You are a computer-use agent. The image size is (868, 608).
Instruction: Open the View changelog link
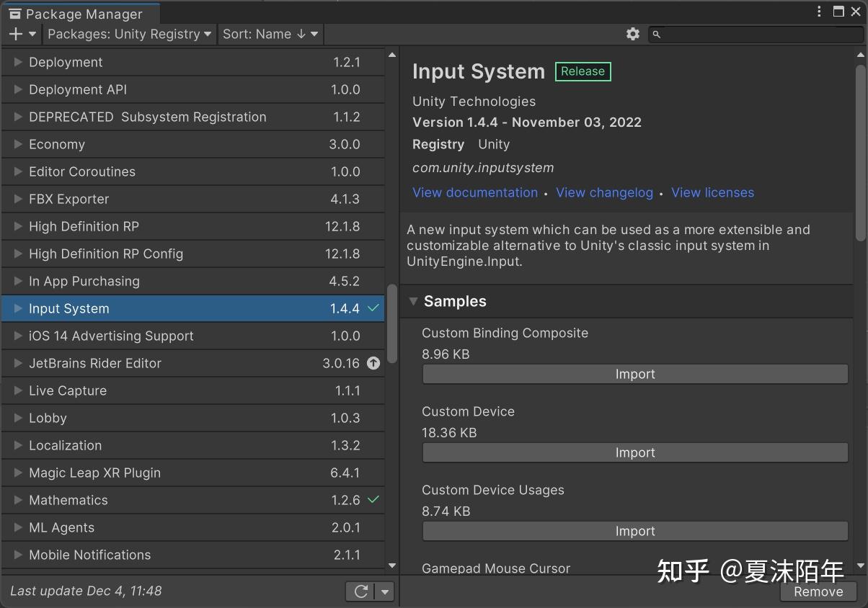point(604,192)
